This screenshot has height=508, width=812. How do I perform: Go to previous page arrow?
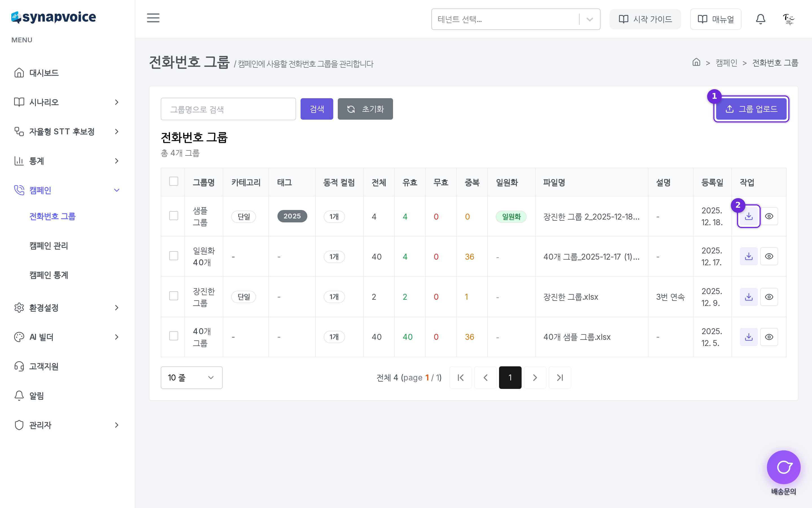(x=486, y=378)
